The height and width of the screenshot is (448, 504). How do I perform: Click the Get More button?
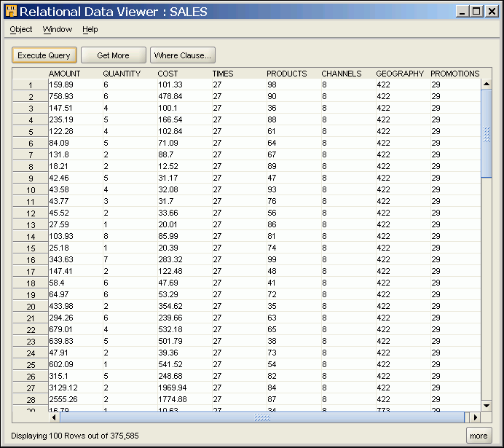[113, 55]
